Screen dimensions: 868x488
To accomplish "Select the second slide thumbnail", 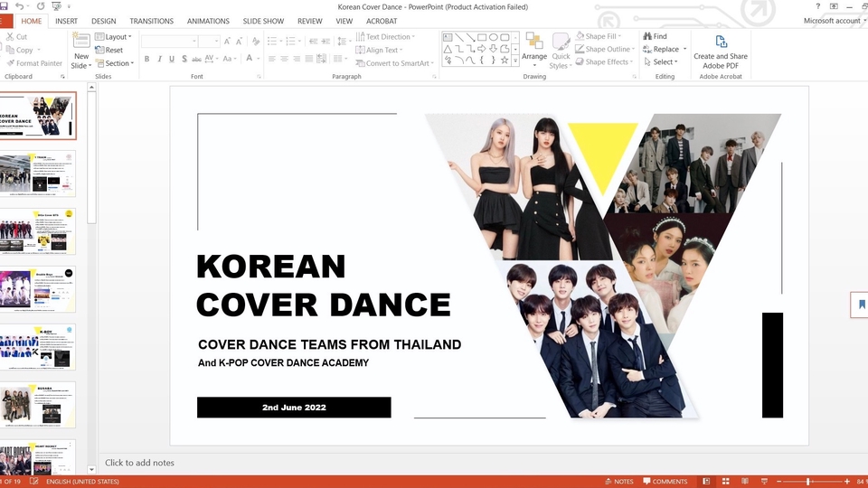I will (x=38, y=174).
